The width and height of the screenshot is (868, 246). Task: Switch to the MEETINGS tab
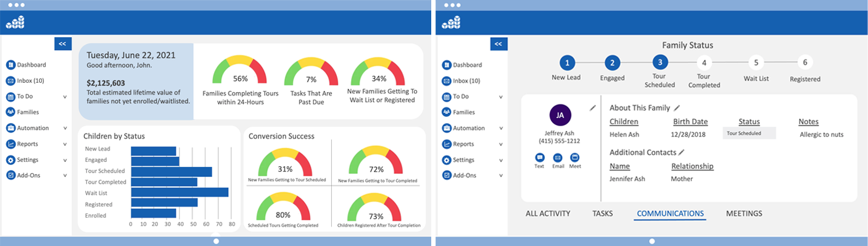pyautogui.click(x=744, y=214)
